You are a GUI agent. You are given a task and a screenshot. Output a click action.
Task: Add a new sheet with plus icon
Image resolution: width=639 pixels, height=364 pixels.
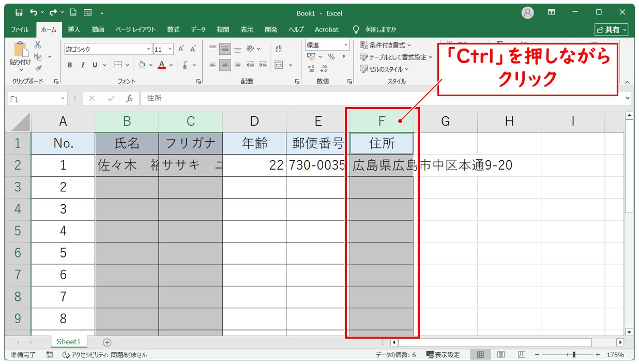pyautogui.click(x=107, y=342)
